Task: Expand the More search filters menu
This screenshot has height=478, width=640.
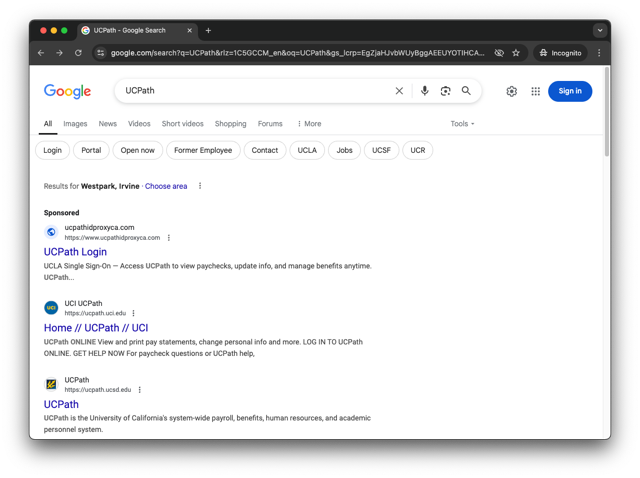Action: [x=309, y=124]
